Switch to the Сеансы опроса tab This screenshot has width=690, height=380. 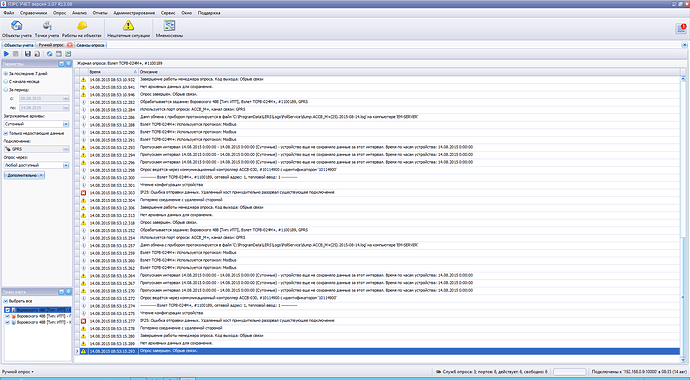tap(90, 45)
